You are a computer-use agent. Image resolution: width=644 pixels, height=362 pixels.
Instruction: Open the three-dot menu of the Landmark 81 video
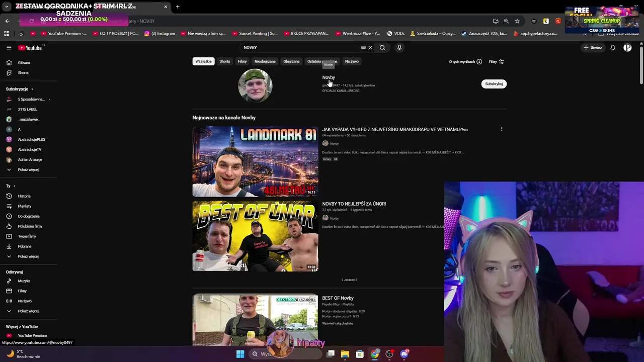tap(502, 129)
